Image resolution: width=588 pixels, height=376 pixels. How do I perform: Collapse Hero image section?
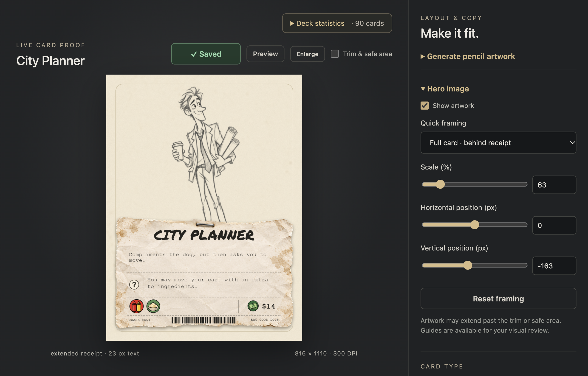click(444, 89)
